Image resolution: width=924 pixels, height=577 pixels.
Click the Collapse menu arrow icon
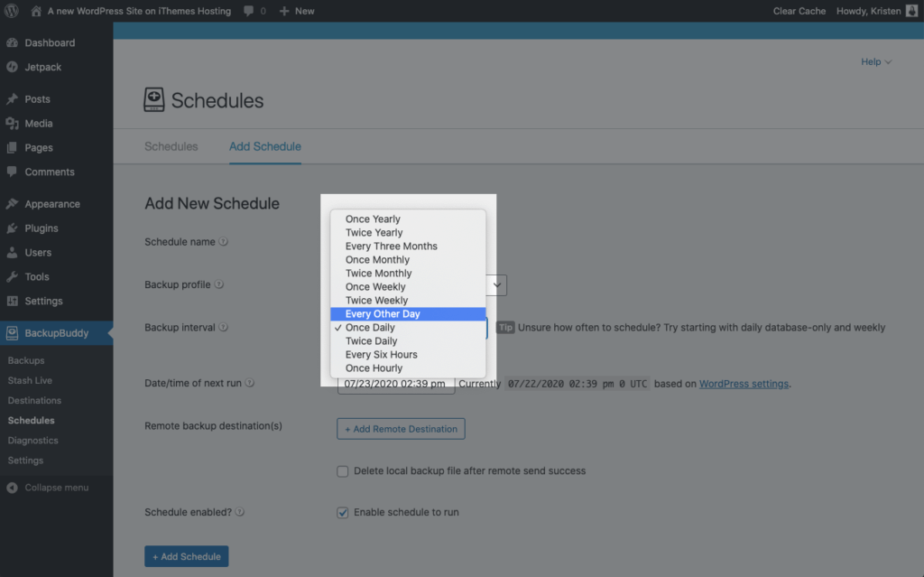(x=12, y=488)
